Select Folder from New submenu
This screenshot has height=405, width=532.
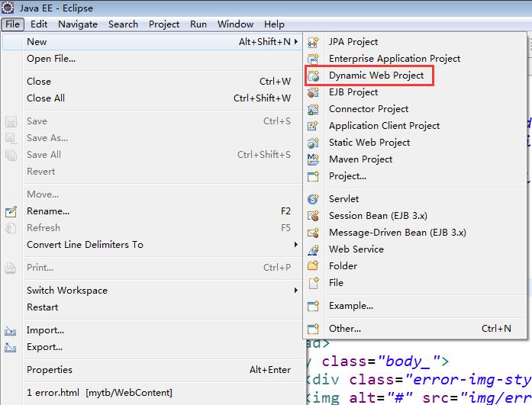coord(415,266)
